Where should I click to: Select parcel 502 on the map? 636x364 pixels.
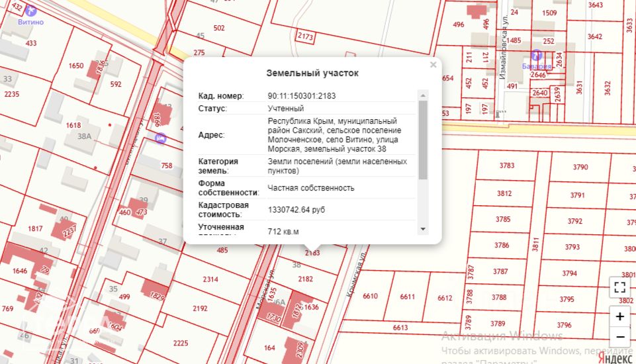coord(219,28)
